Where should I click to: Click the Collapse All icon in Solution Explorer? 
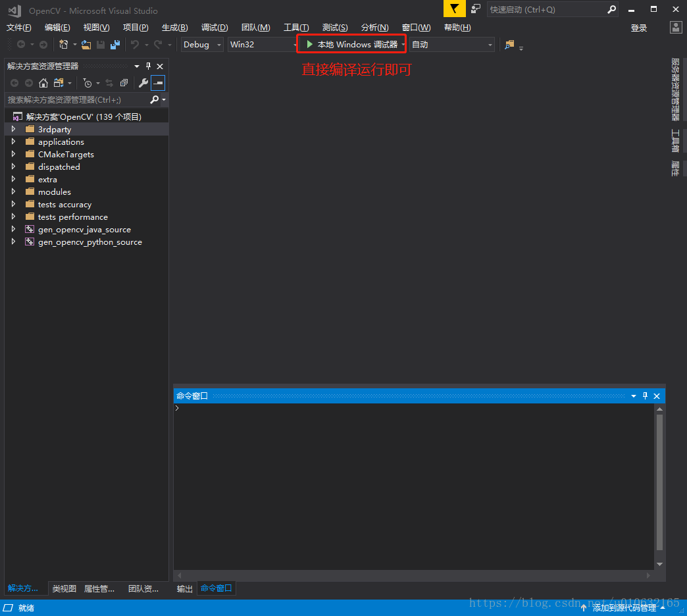point(124,83)
